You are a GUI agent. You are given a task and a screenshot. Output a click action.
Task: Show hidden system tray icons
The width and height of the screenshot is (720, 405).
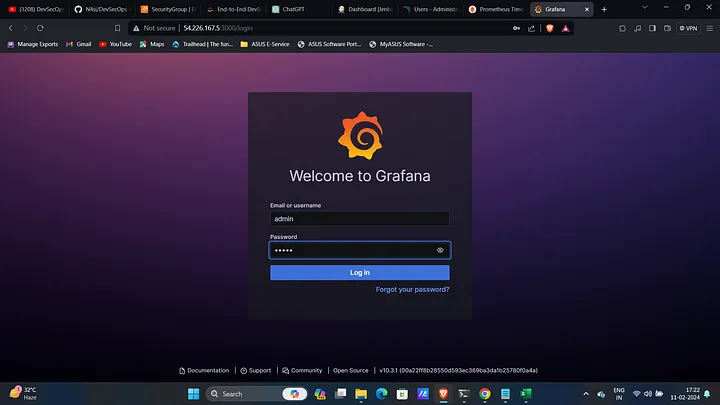586,394
